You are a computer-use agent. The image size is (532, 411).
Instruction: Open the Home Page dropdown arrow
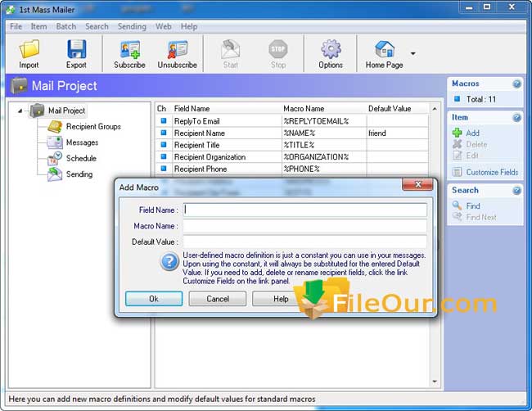click(413, 54)
